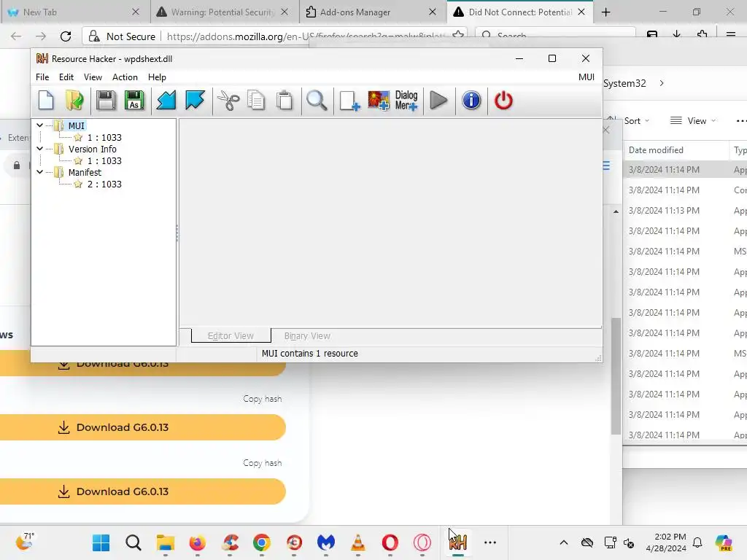This screenshot has width=747, height=560.
Task: Switch to the Editor View tab
Action: [x=231, y=335]
